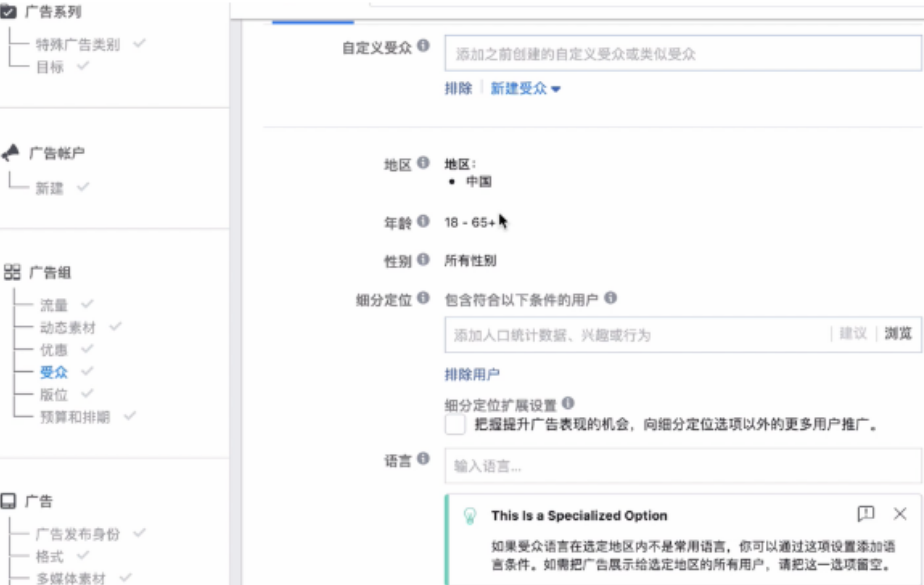Click the info icon next to 语言
The width and height of the screenshot is (924, 585).
click(423, 458)
